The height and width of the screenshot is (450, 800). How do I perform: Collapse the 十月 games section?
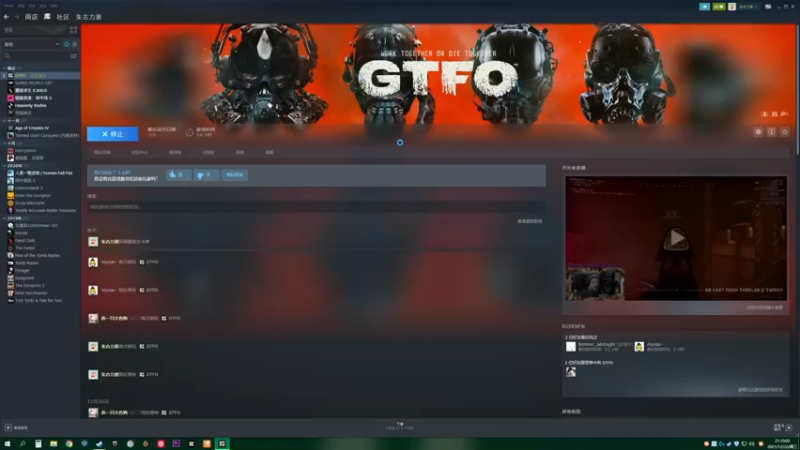pos(4,143)
